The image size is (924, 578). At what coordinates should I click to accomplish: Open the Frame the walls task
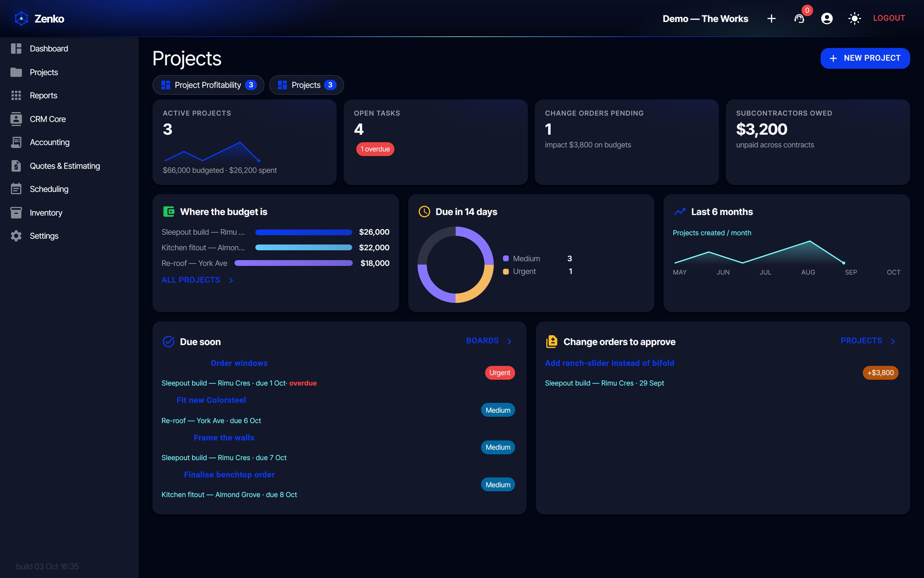[224, 437]
